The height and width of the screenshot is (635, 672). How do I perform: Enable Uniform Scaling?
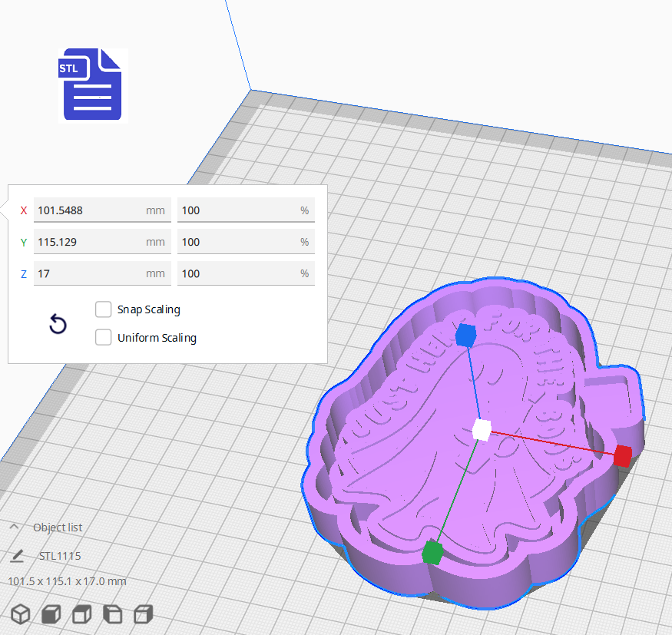[103, 338]
